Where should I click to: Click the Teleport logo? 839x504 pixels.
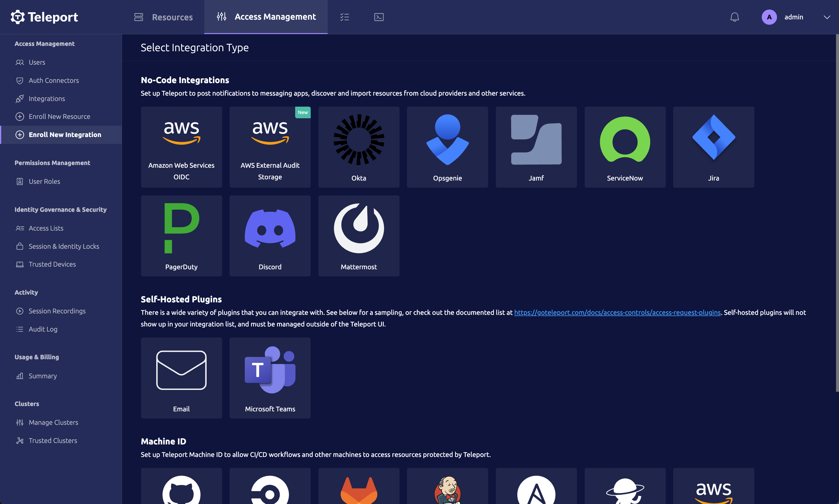(44, 17)
